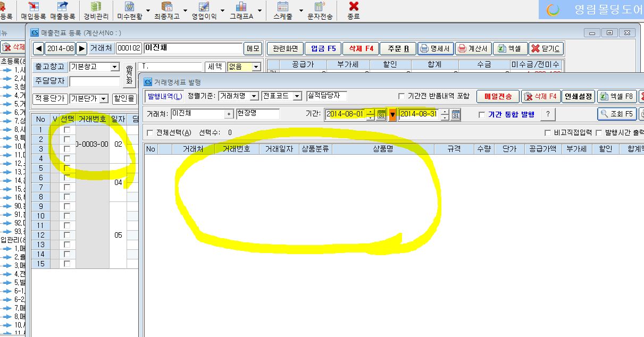Screen dimensions: 644x337
Task: Click the 공급가액 column header
Action: click(x=542, y=149)
